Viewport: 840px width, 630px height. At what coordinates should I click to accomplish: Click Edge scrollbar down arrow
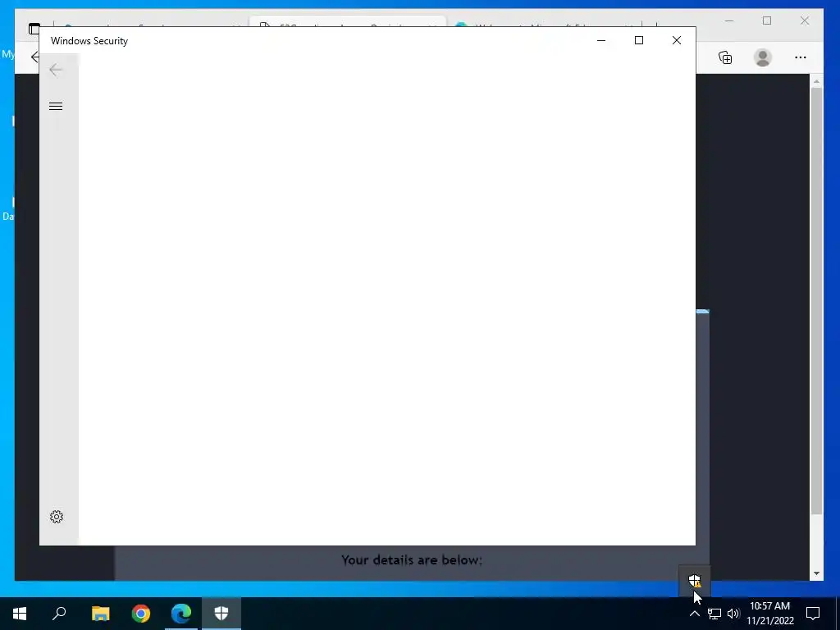pyautogui.click(x=816, y=573)
